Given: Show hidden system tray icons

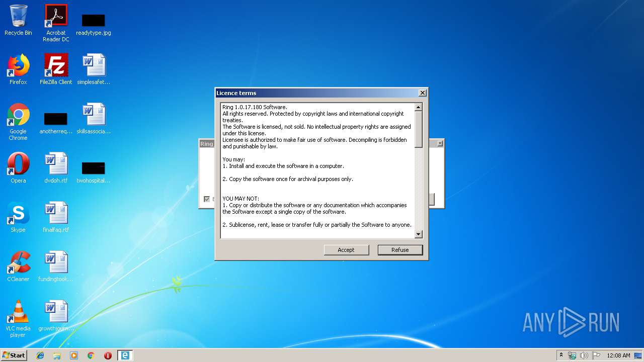Looking at the screenshot, I should click(x=561, y=355).
